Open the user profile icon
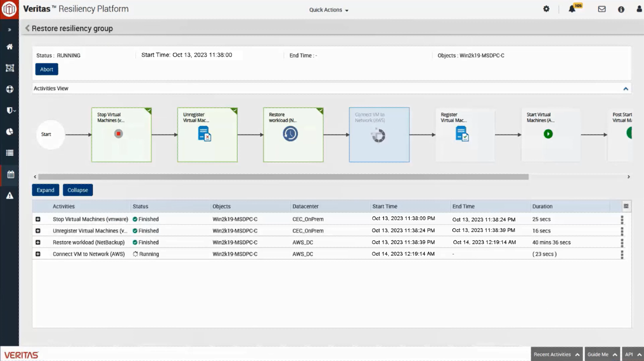Screen dimensions: 644x361 639,9
